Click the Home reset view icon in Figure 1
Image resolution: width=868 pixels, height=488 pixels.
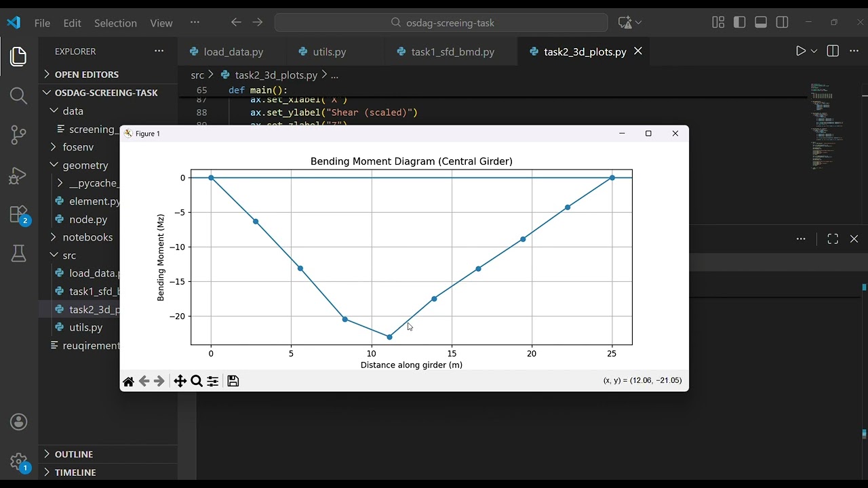(x=128, y=382)
